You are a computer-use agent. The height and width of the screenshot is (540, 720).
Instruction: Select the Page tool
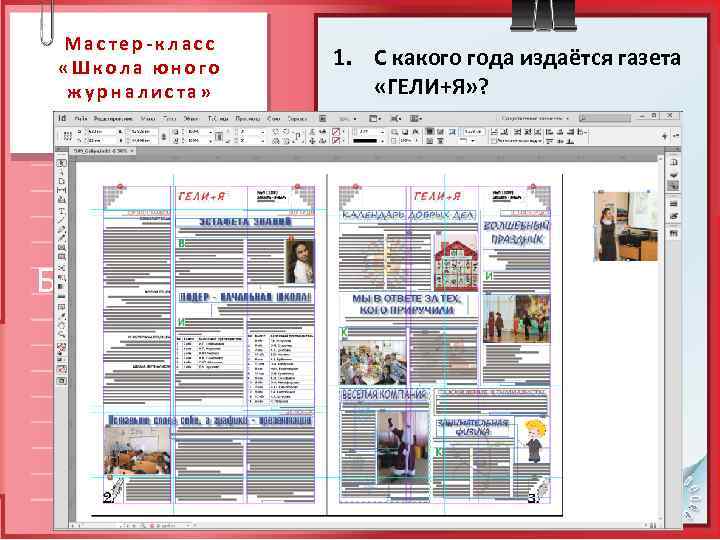point(61,182)
